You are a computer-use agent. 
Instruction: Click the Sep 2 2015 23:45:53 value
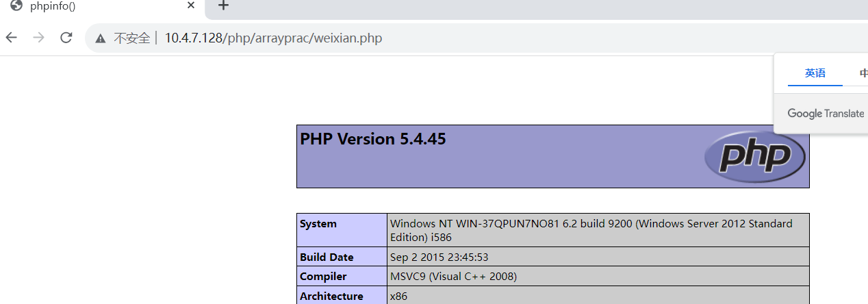[439, 257]
